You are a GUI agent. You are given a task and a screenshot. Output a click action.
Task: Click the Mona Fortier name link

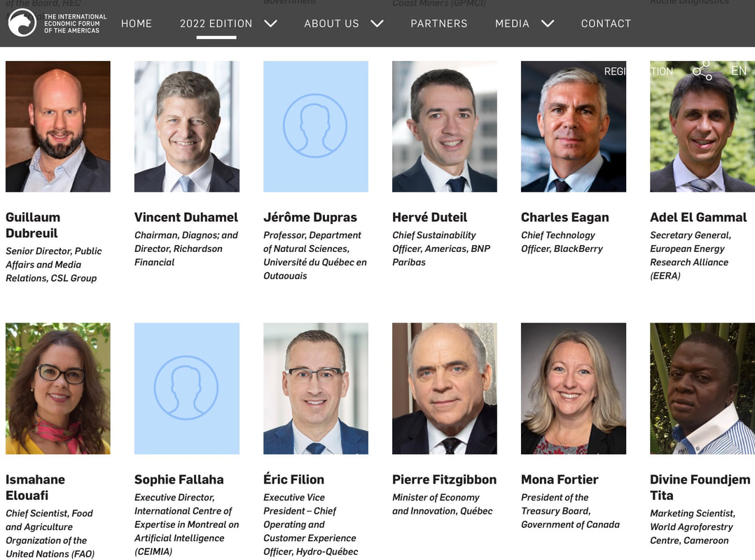click(560, 479)
